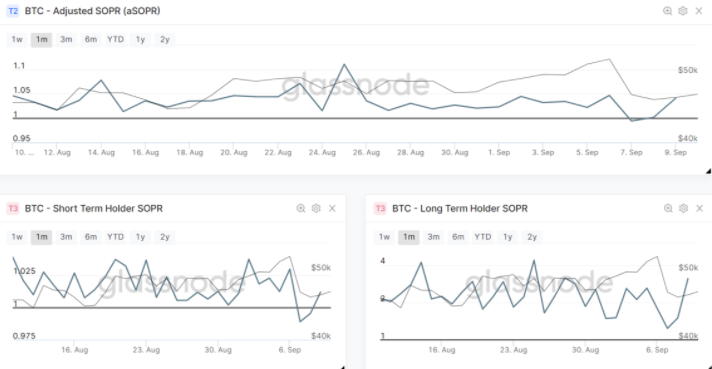Set Long Term Holder chart to 1y
This screenshot has width=712, height=369.
[508, 237]
